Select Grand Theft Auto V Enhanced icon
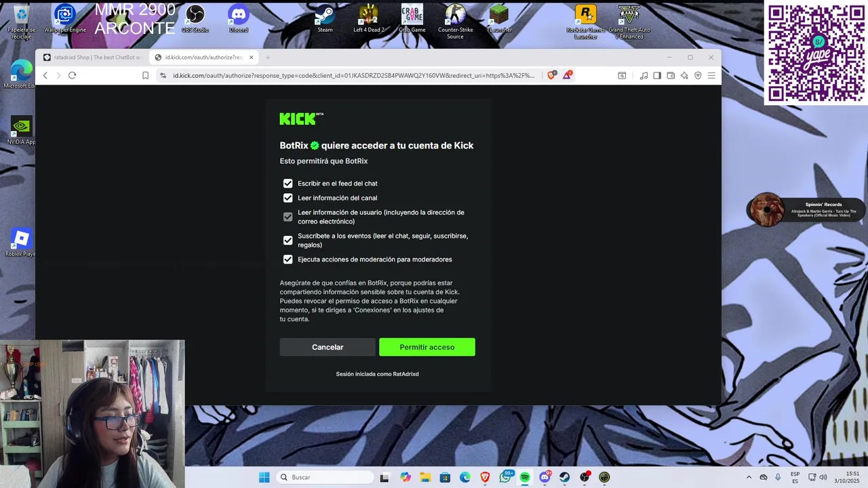Screen dimensions: 868x488 click(x=629, y=22)
